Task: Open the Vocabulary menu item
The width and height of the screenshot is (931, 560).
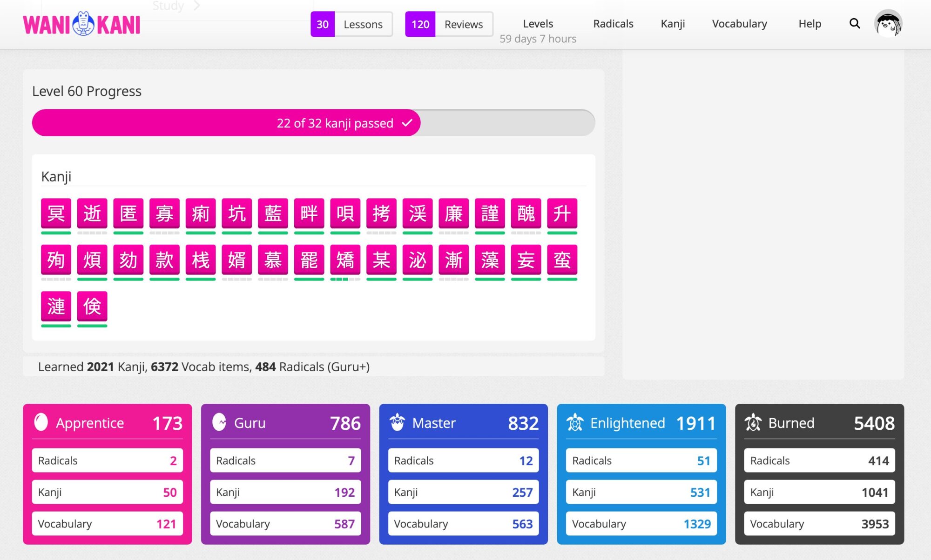Action: coord(739,24)
